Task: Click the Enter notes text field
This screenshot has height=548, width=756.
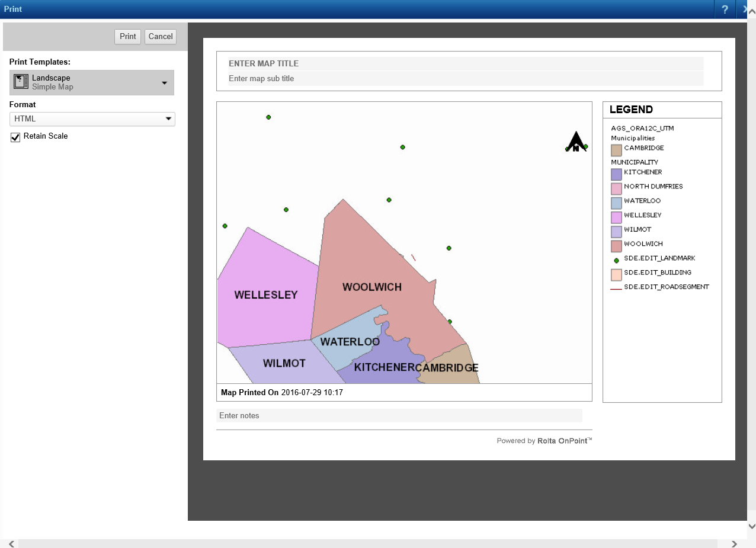Action: coord(400,415)
